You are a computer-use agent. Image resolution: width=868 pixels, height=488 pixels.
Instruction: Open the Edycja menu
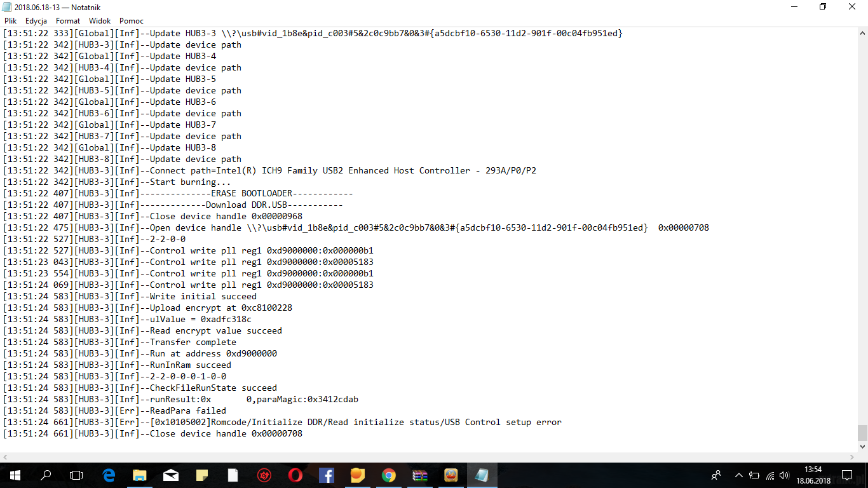pyautogui.click(x=36, y=21)
